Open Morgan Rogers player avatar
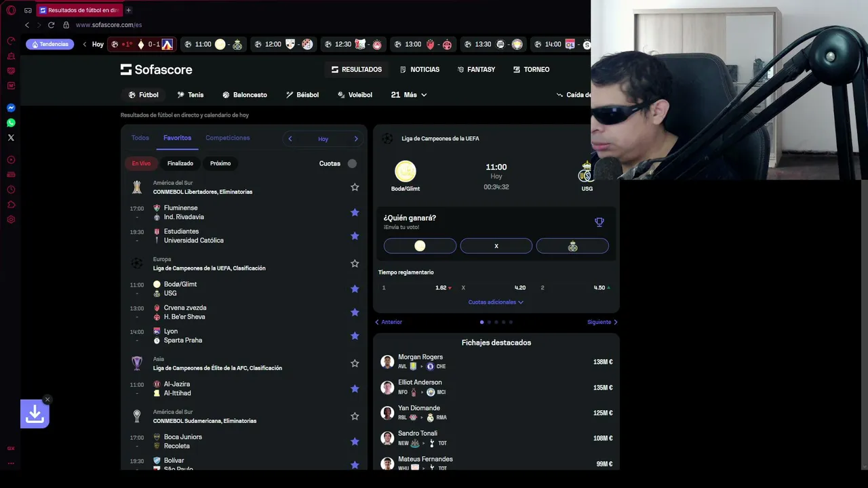Viewport: 868px width, 488px height. [387, 362]
